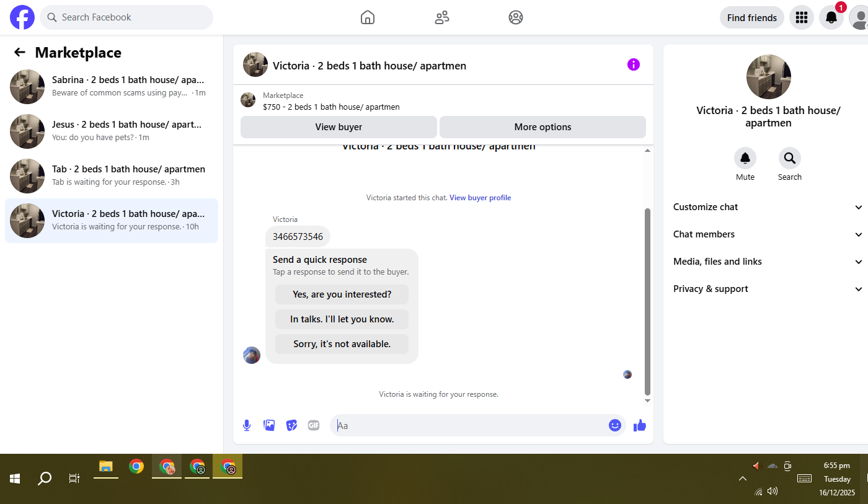Attach a photo using the image icon
868x504 pixels.
click(x=269, y=425)
